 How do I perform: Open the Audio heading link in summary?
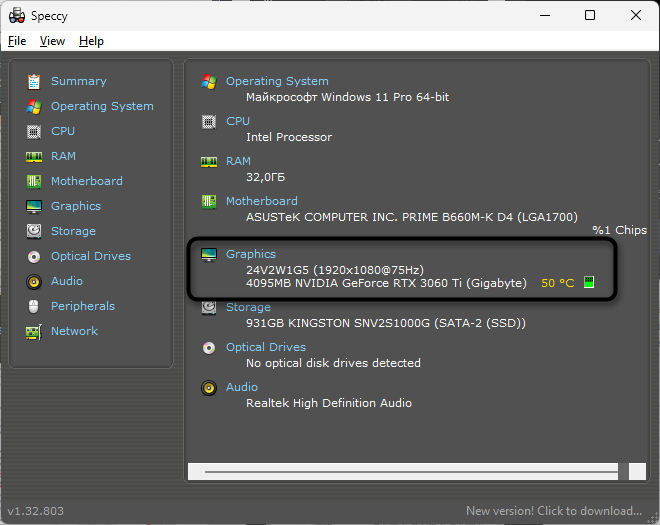(242, 387)
